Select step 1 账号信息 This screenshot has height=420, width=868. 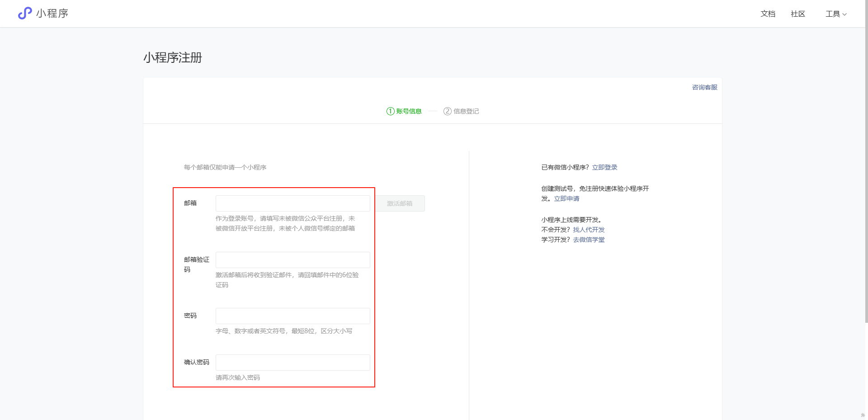point(404,111)
